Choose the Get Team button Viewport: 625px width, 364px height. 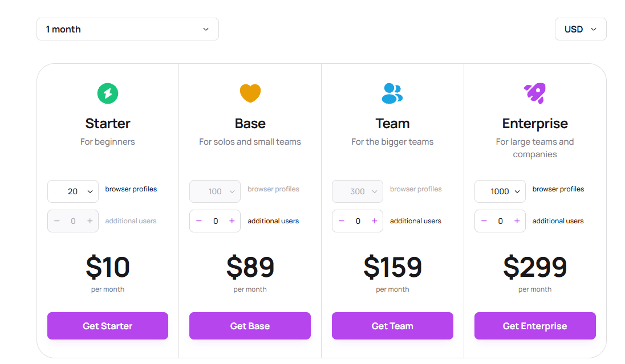pyautogui.click(x=392, y=326)
